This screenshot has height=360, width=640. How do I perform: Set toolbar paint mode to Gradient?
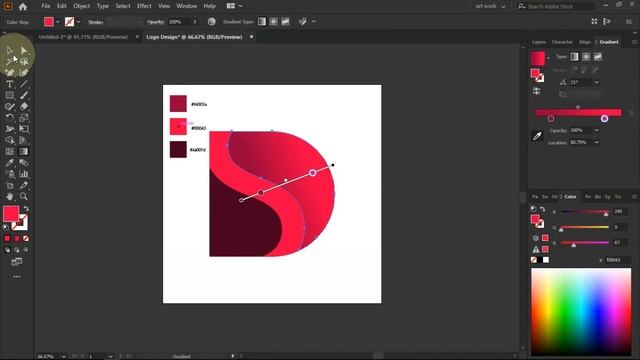[x=17, y=238]
